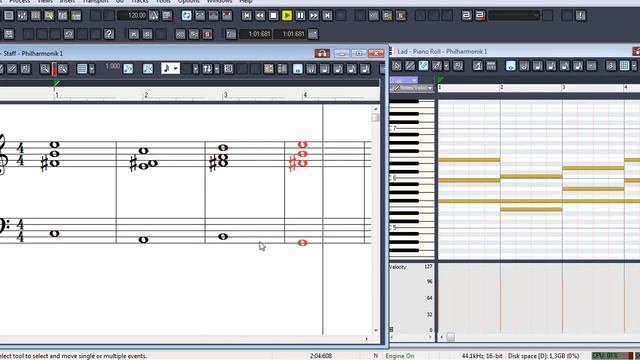The width and height of the screenshot is (640, 360).
Task: Open the Staff view layout icon
Action: [x=82, y=69]
